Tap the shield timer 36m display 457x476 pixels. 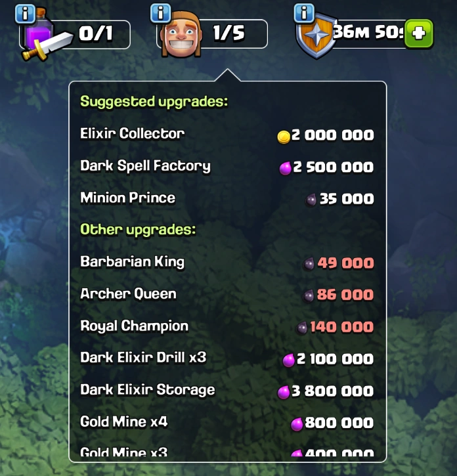369,32
